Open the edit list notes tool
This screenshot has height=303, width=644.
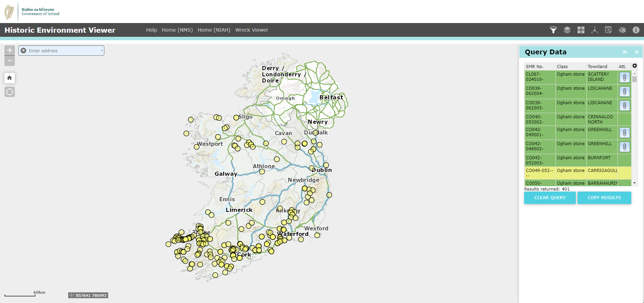(608, 30)
